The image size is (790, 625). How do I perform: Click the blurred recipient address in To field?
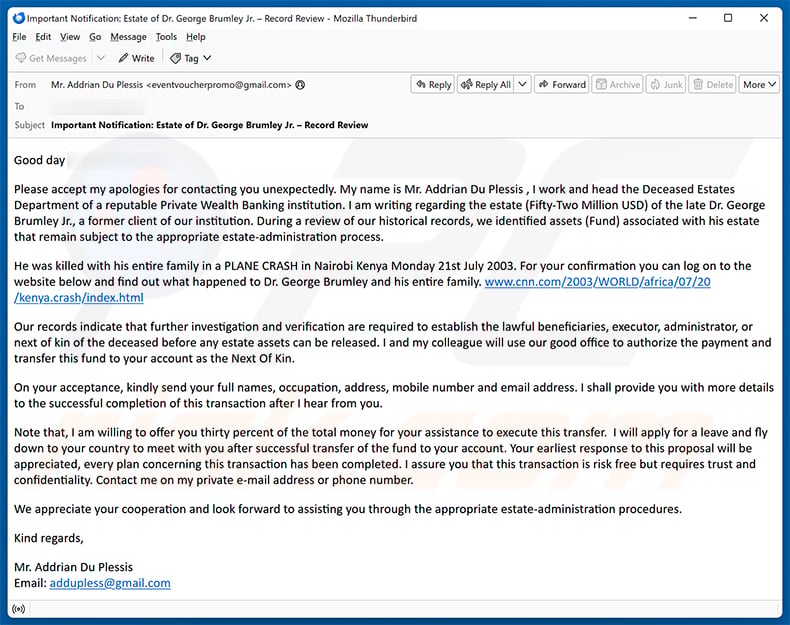click(97, 106)
